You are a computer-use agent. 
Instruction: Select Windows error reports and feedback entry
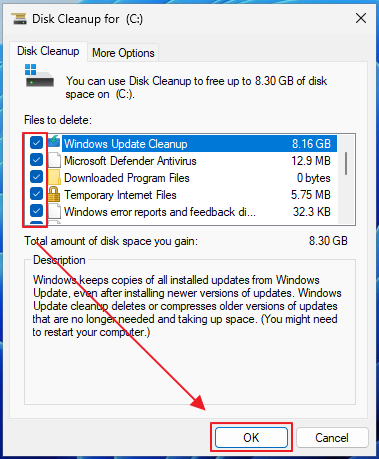199,212
